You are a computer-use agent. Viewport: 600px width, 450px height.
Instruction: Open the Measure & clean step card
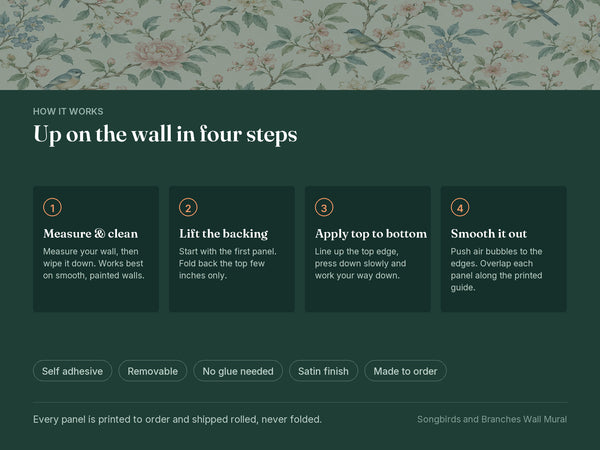click(96, 249)
